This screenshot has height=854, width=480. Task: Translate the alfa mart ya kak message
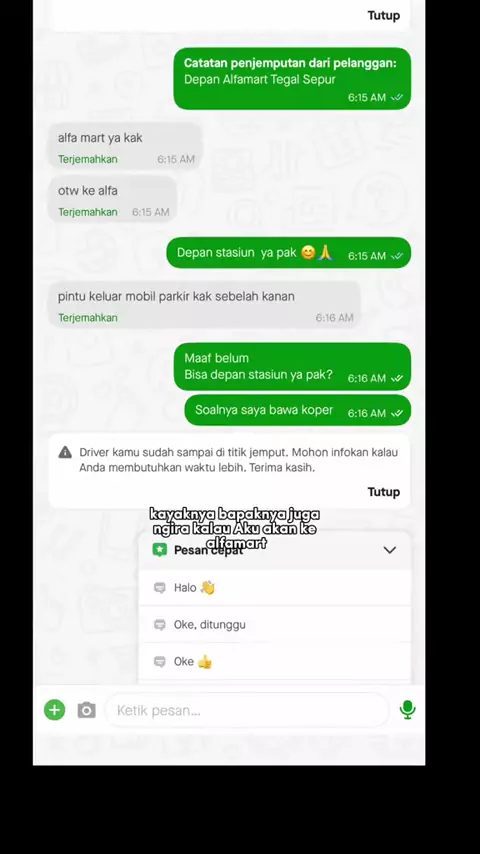[88, 160]
